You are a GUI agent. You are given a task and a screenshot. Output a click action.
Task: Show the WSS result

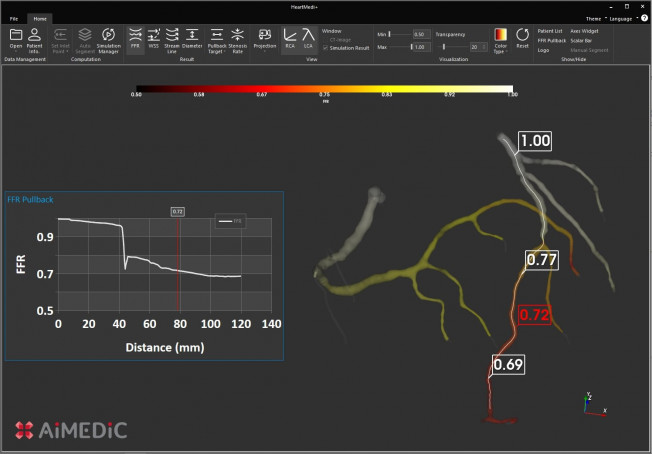tap(154, 39)
